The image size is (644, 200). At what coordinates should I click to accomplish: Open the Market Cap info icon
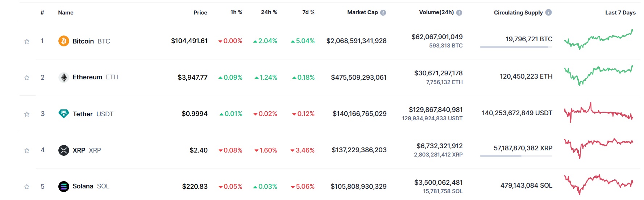[383, 13]
